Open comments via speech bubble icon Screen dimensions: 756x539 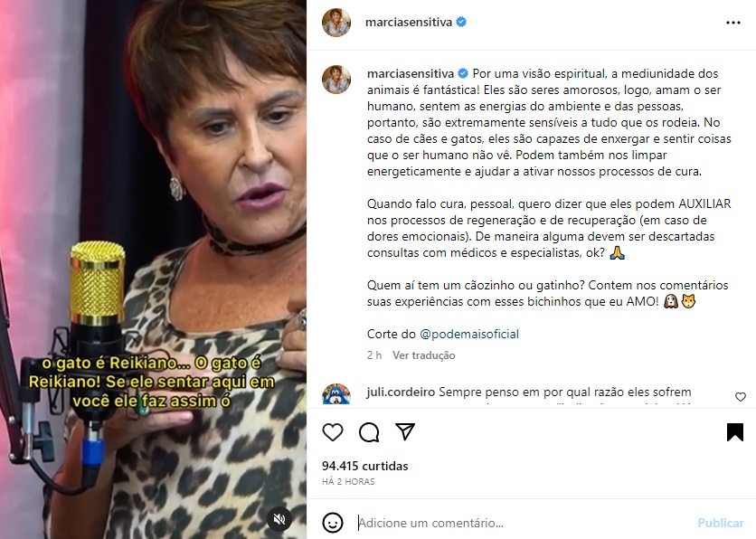point(369,432)
